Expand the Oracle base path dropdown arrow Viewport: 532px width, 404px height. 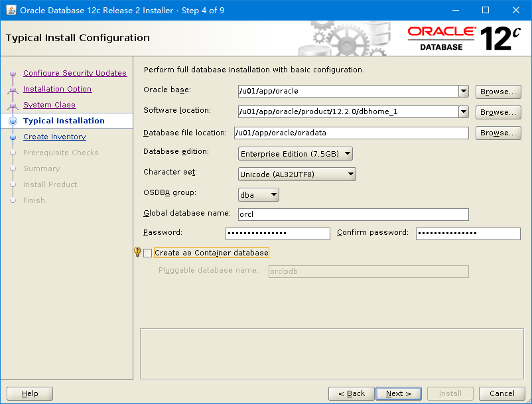pos(464,92)
